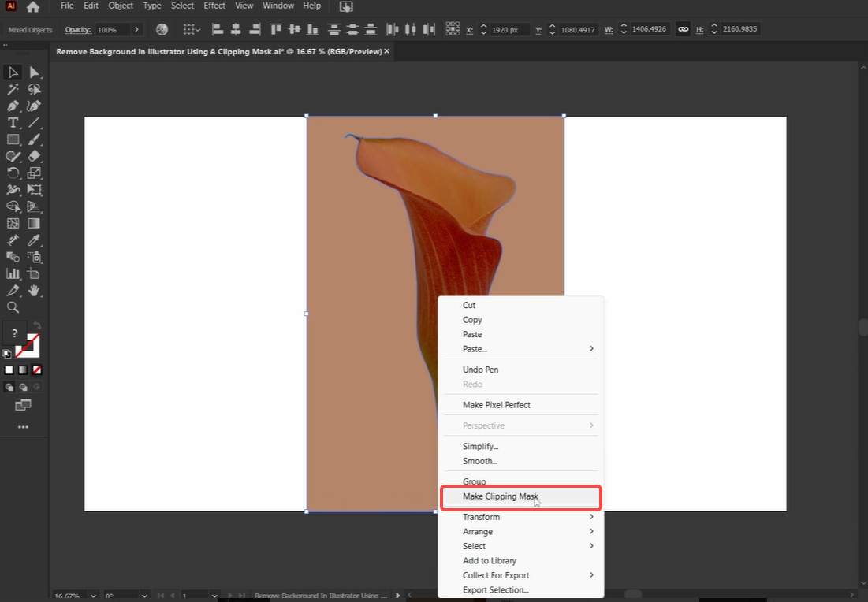This screenshot has height=602, width=868.
Task: Select the Hand tool
Action: click(35, 291)
